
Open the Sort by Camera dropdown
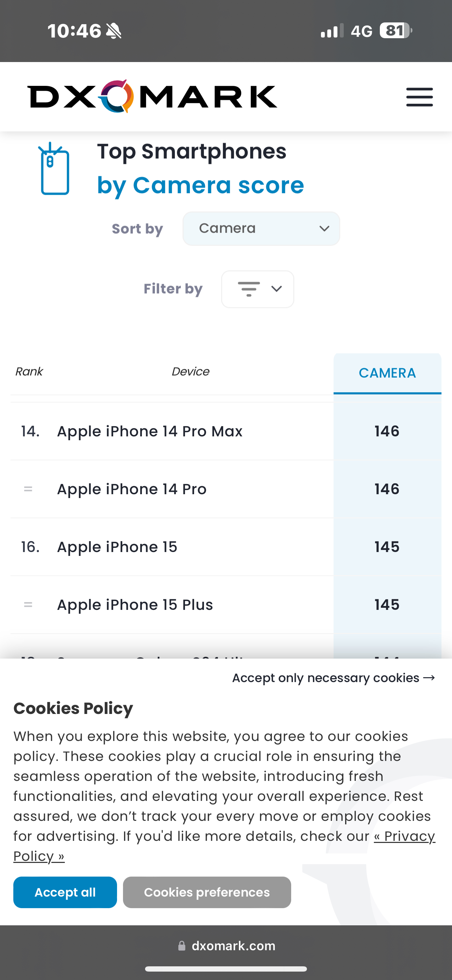click(261, 229)
